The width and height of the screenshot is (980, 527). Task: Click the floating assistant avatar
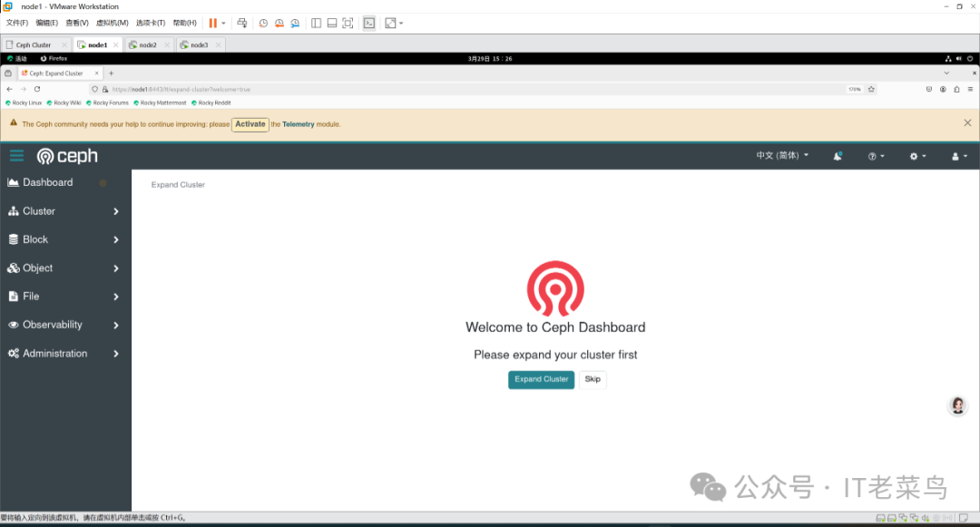pyautogui.click(x=957, y=405)
